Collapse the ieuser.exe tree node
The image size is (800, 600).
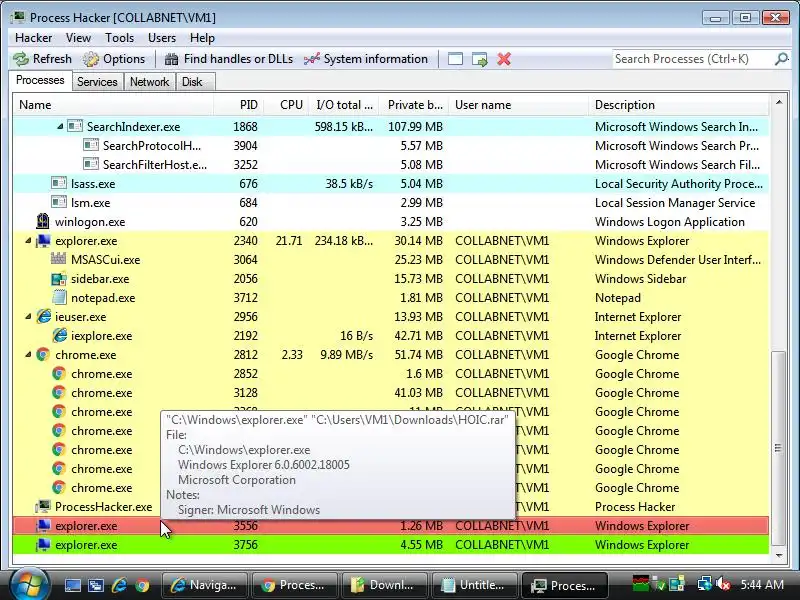pyautogui.click(x=28, y=317)
